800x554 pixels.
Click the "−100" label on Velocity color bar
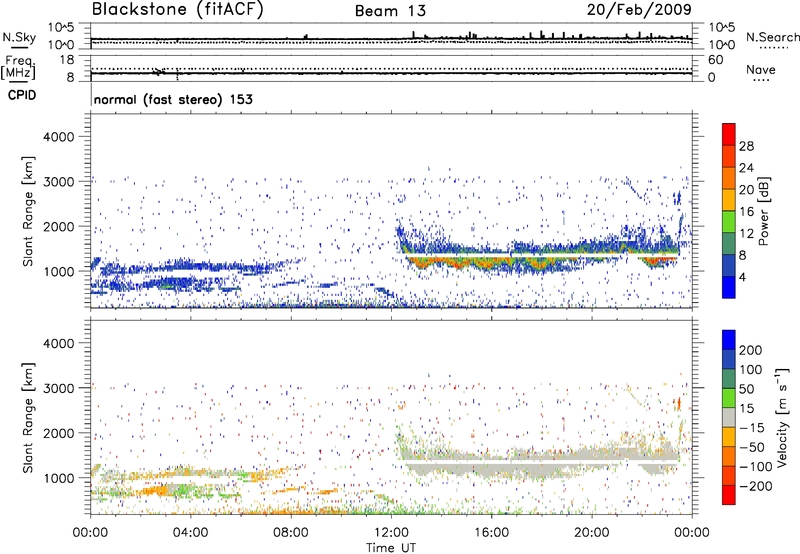[756, 467]
